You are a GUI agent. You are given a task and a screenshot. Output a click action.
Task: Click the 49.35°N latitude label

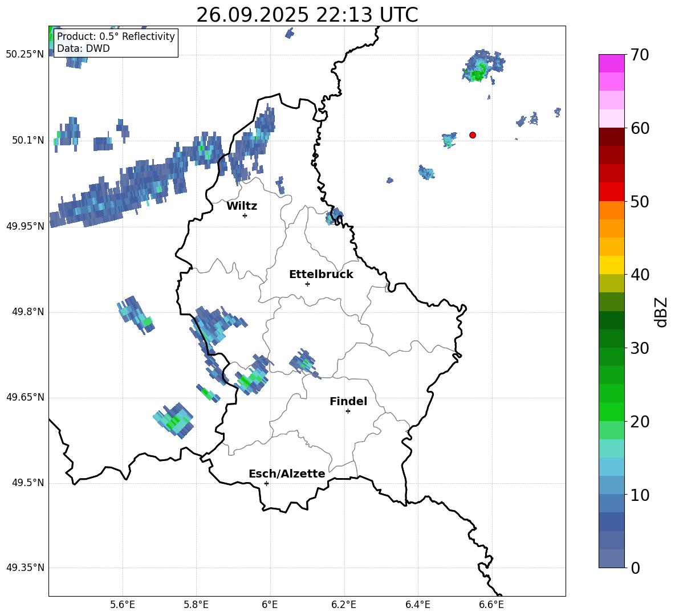25,568
